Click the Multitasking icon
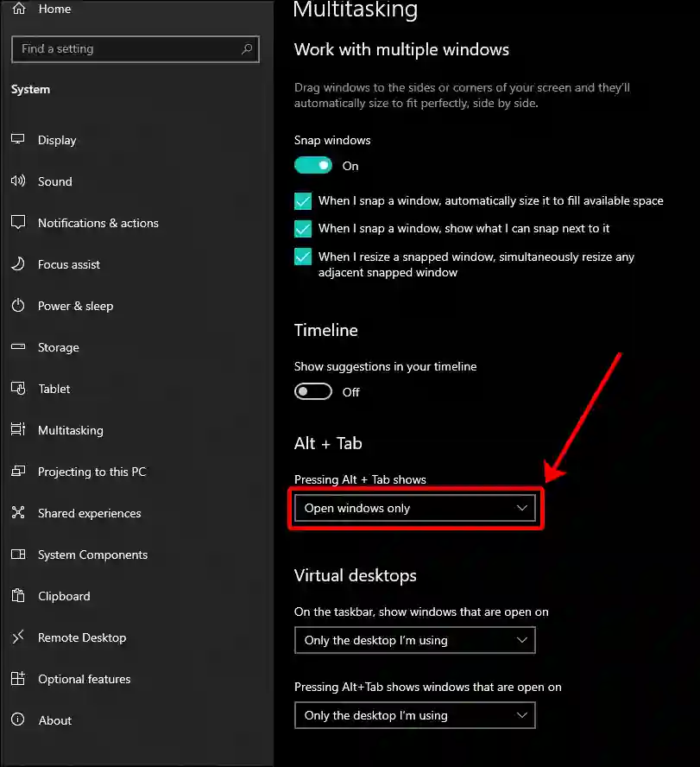Screen dimensions: 700x767 tap(18, 429)
